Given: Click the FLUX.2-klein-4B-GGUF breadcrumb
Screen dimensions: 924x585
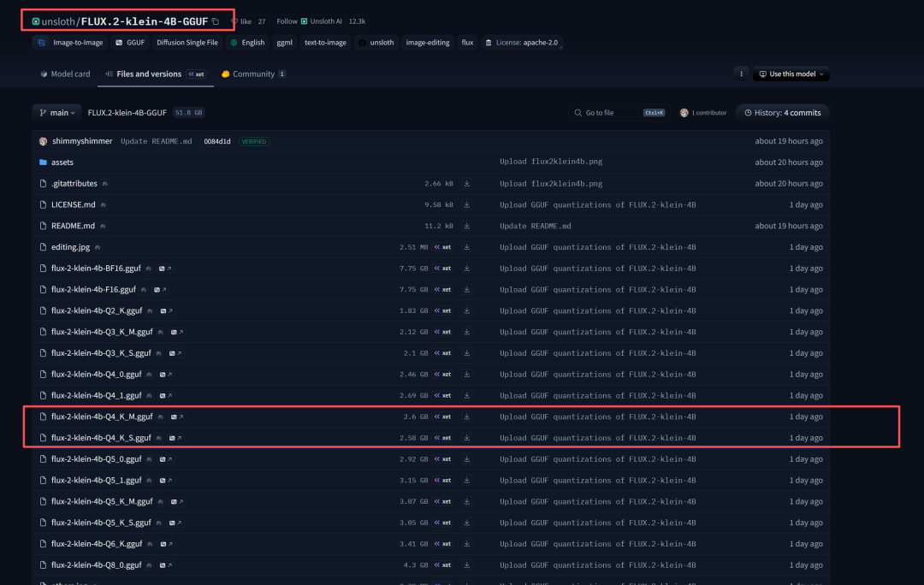Looking at the screenshot, I should [x=127, y=113].
